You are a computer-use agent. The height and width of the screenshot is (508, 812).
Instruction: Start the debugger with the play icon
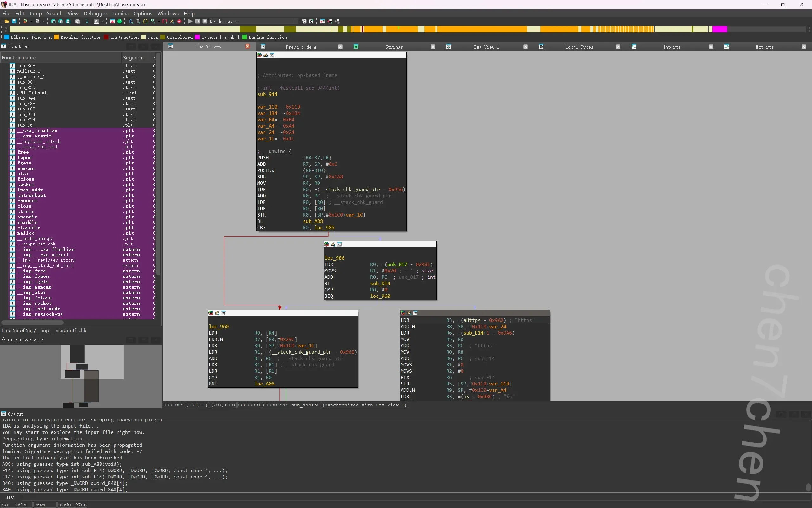[190, 21]
